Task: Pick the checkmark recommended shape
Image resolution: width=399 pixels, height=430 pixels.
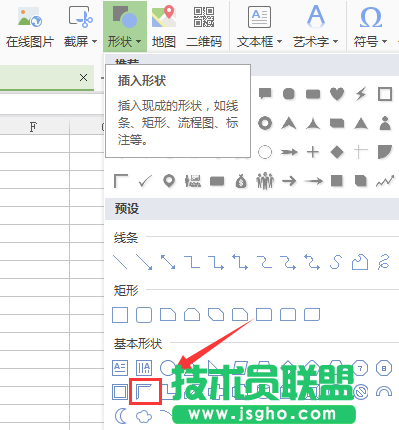Action: tap(145, 181)
